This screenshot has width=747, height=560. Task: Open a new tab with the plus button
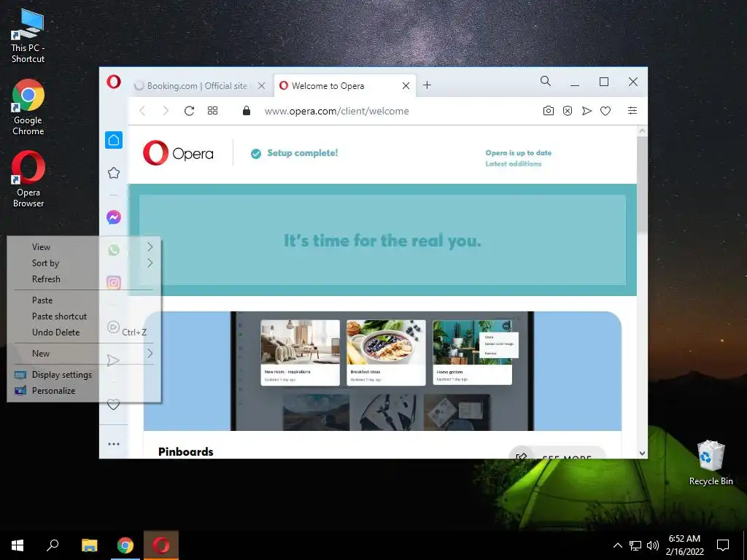427,85
